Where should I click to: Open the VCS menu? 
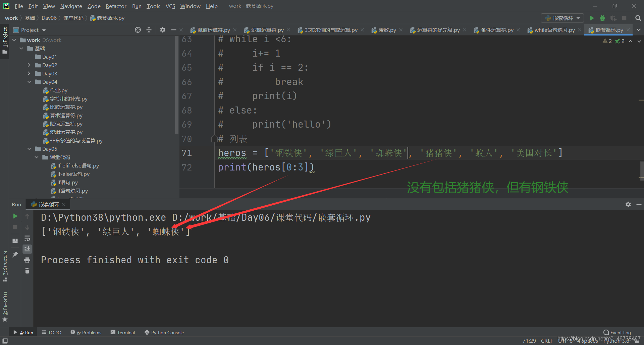(170, 6)
